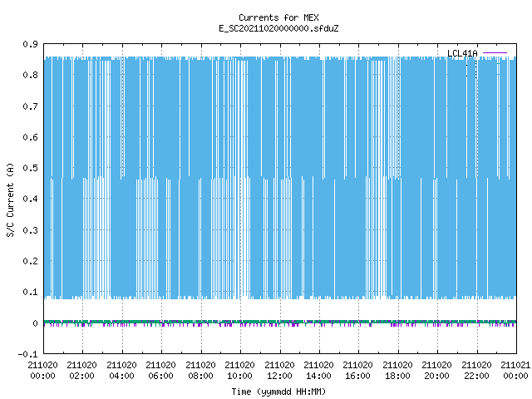532x399 pixels.
Task: Click the 0.8 y-axis tick label
Action: coord(30,75)
